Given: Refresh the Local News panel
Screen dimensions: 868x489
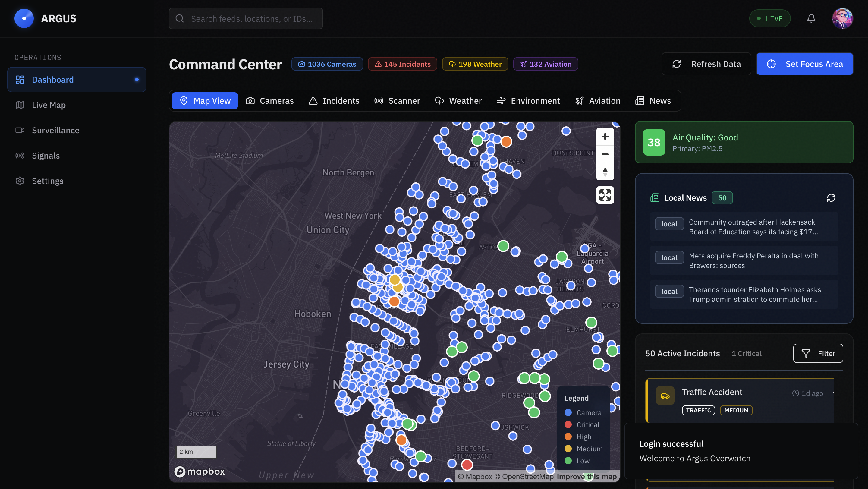Looking at the screenshot, I should point(831,198).
